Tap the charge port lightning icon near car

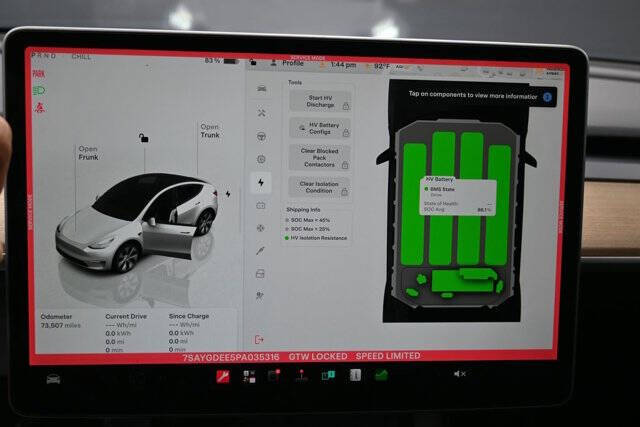point(228,194)
